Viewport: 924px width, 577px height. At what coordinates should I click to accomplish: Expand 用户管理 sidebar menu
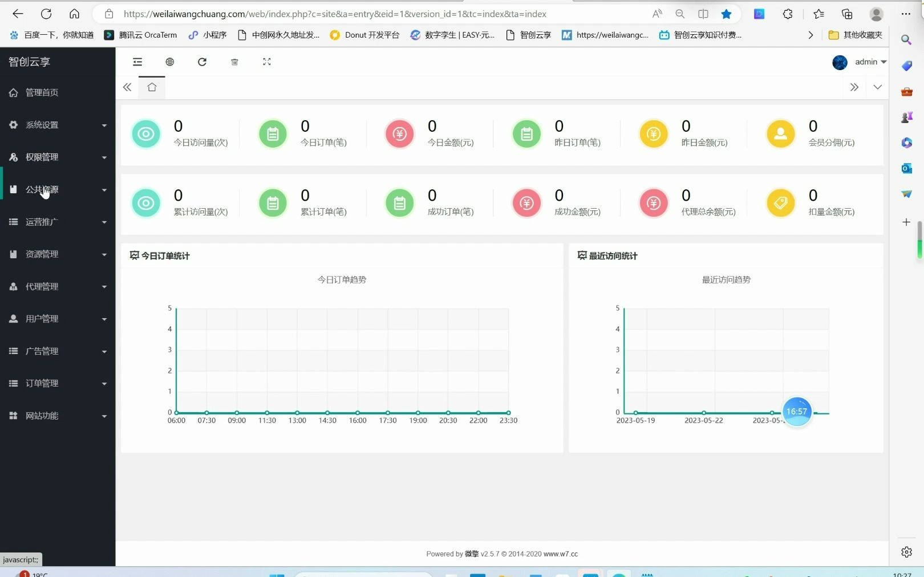point(58,319)
